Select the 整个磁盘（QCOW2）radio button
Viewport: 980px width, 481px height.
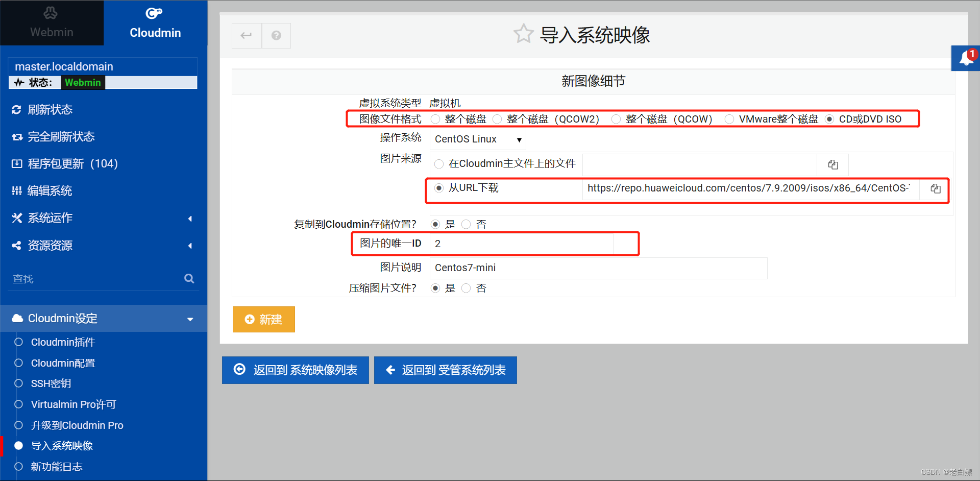(497, 118)
